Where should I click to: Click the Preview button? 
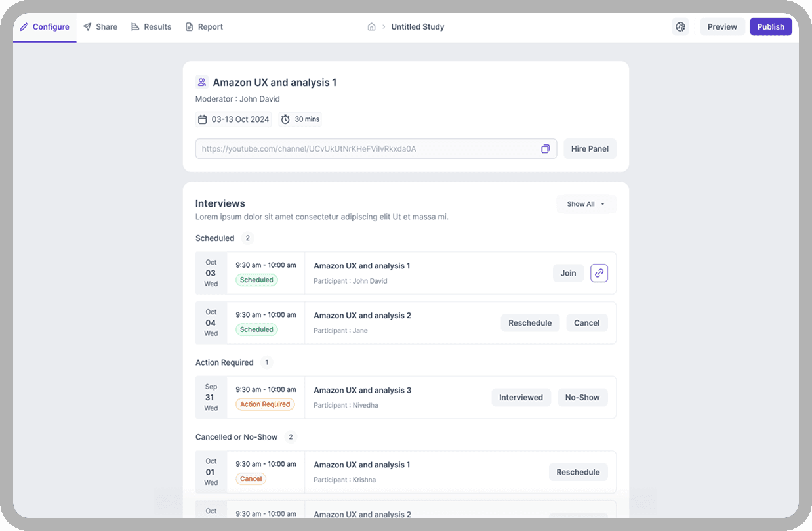pyautogui.click(x=722, y=27)
